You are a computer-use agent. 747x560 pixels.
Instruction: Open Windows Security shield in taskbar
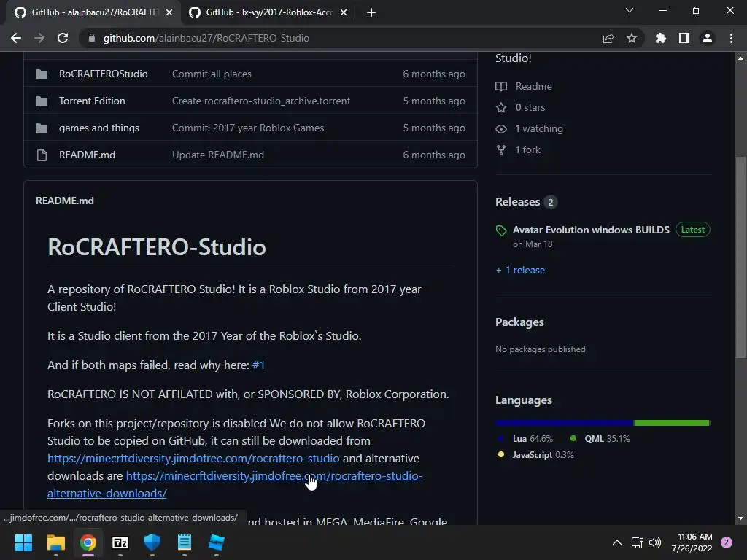click(152, 542)
